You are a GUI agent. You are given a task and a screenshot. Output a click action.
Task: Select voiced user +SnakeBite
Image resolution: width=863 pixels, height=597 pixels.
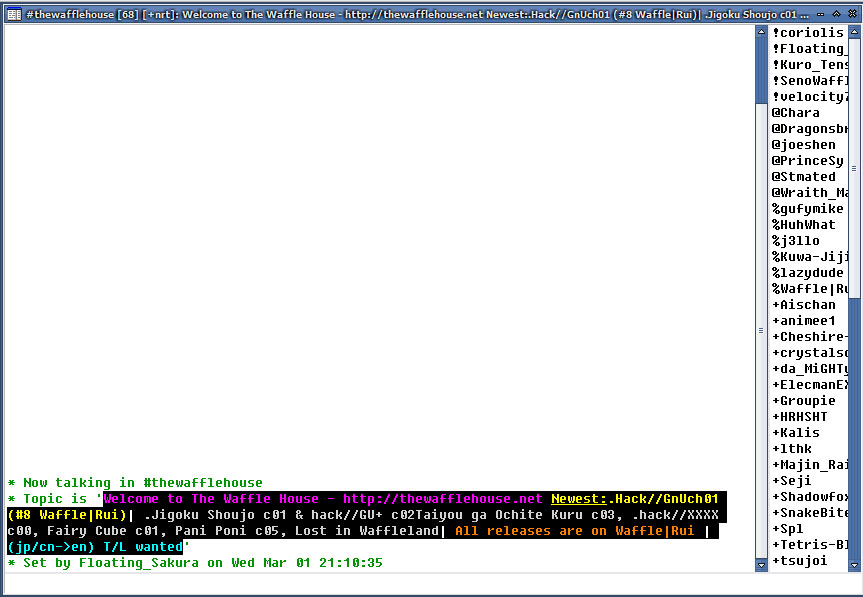tap(809, 513)
